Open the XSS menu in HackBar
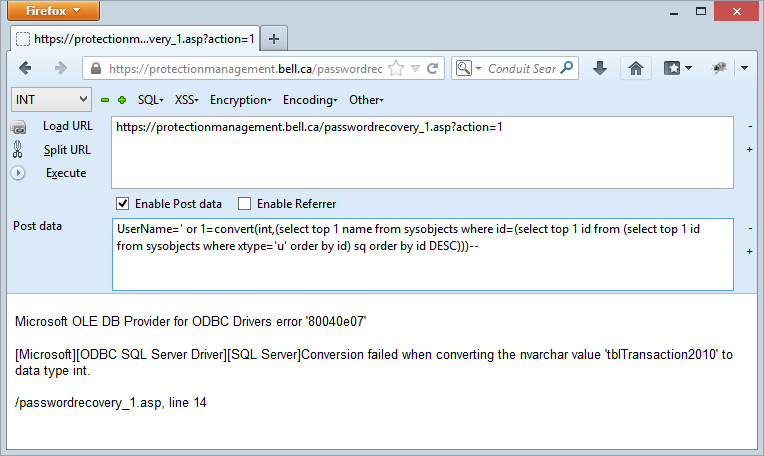 [x=187, y=100]
